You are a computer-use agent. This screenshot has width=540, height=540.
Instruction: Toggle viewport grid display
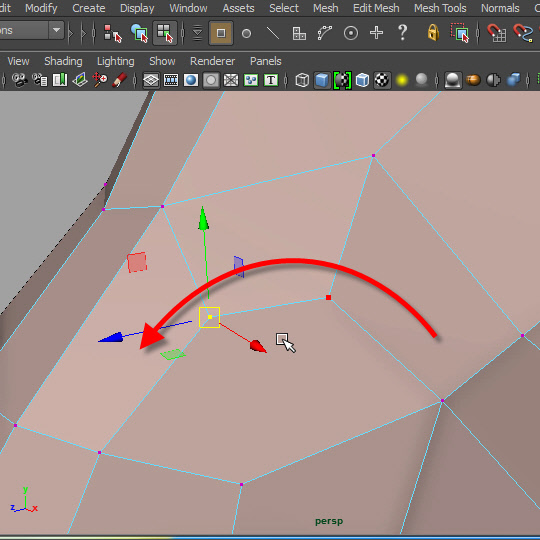point(151,81)
